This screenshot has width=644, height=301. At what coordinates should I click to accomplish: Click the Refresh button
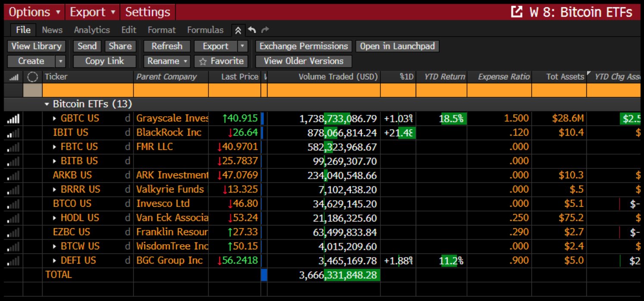167,46
